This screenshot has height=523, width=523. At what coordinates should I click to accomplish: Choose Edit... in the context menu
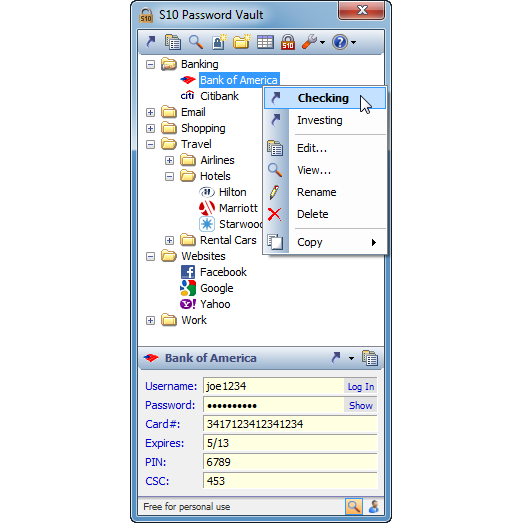pos(325,148)
